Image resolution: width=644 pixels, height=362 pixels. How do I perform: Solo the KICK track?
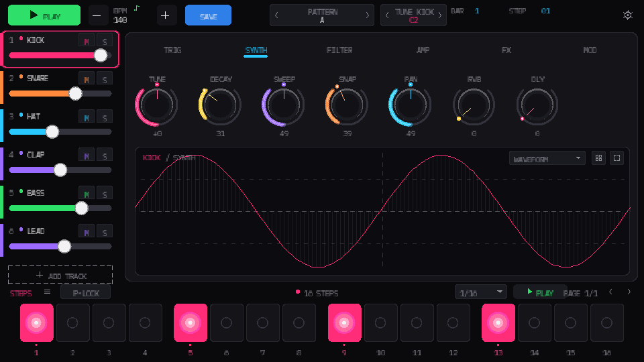pos(105,41)
